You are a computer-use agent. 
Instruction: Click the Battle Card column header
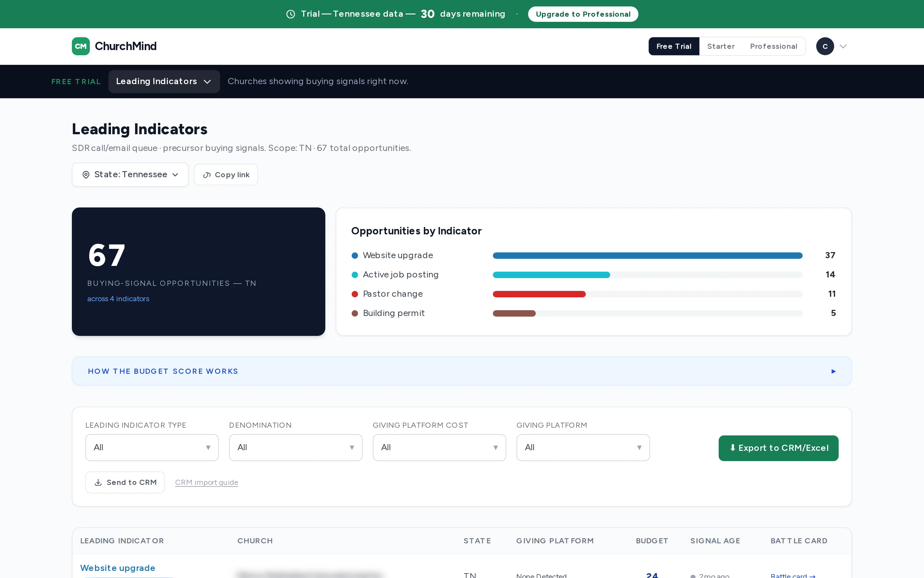pos(799,541)
